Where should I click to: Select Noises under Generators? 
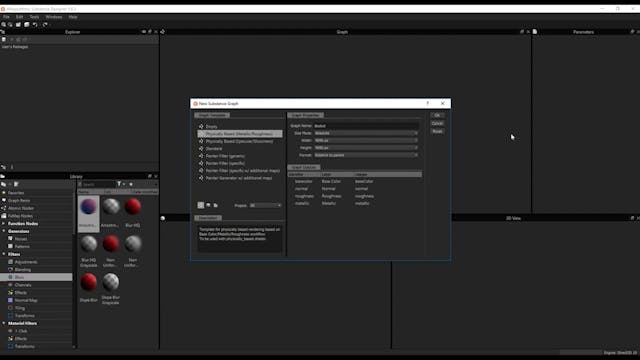point(21,239)
